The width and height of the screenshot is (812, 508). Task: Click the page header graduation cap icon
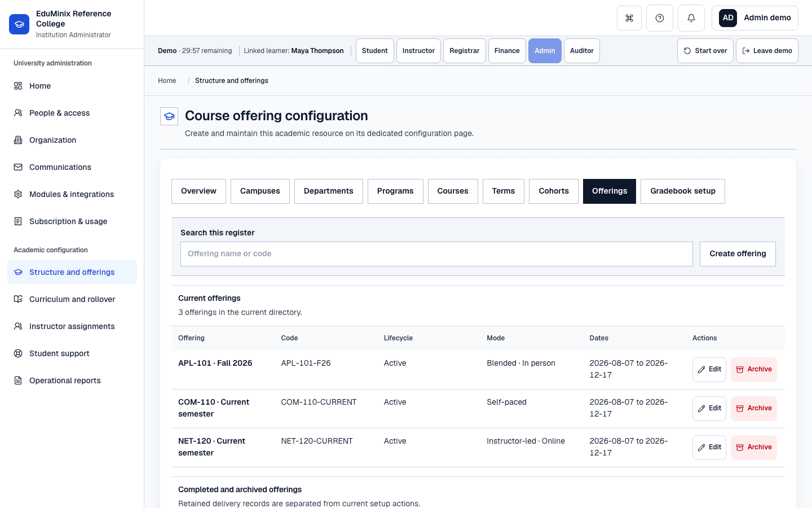click(x=169, y=116)
